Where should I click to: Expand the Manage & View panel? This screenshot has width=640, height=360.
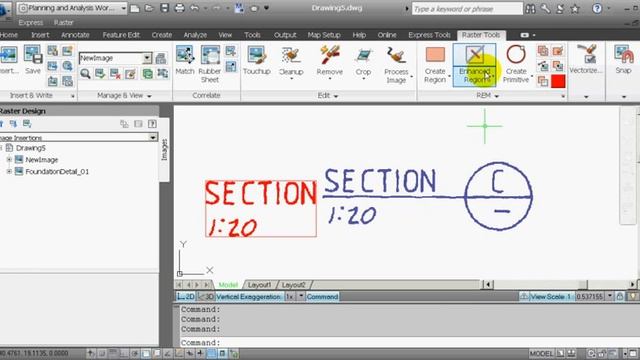tap(124, 96)
